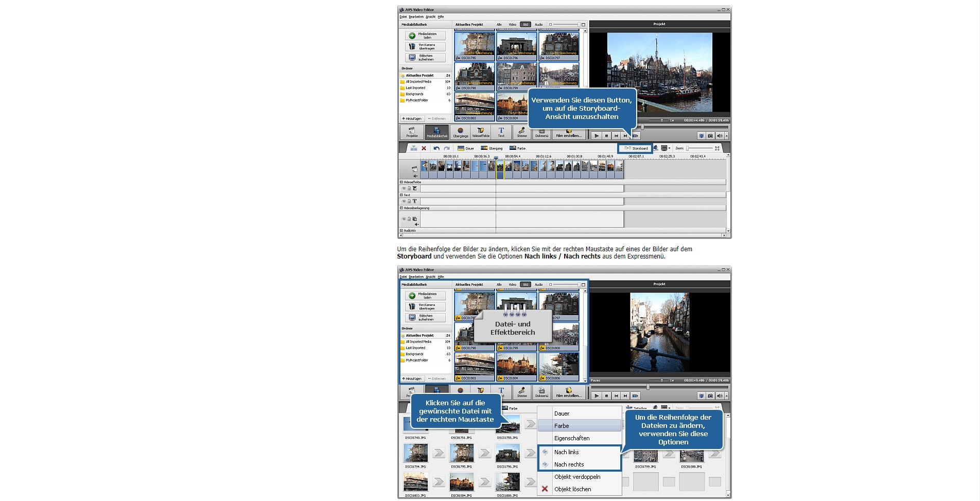Click the split clip icon on timeline toolbar

(x=413, y=148)
